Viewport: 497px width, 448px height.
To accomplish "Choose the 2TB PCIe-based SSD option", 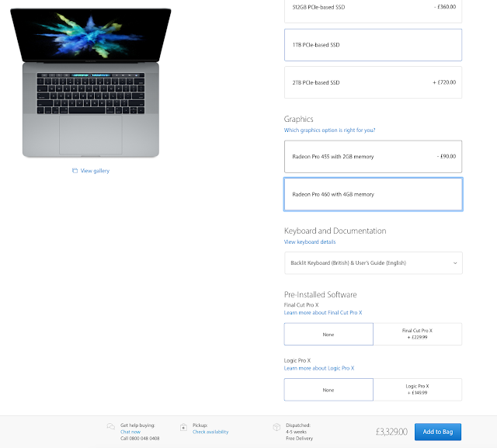I will [x=373, y=82].
